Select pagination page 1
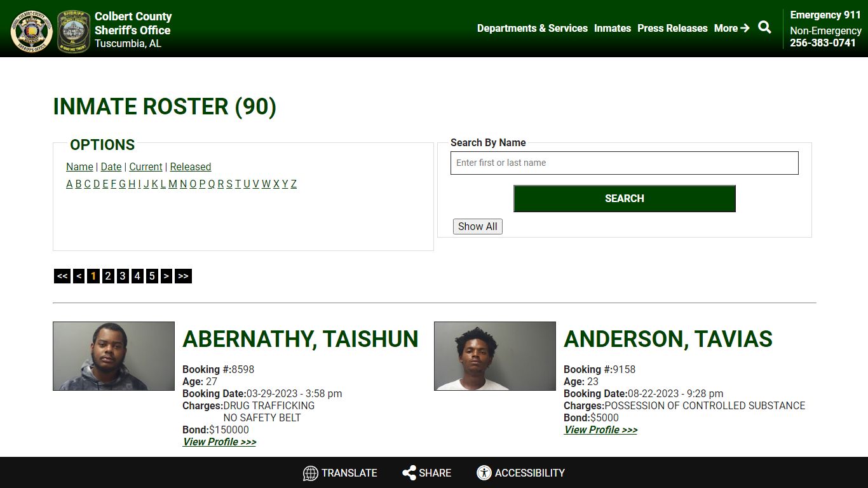The width and height of the screenshot is (868, 488). [x=93, y=276]
